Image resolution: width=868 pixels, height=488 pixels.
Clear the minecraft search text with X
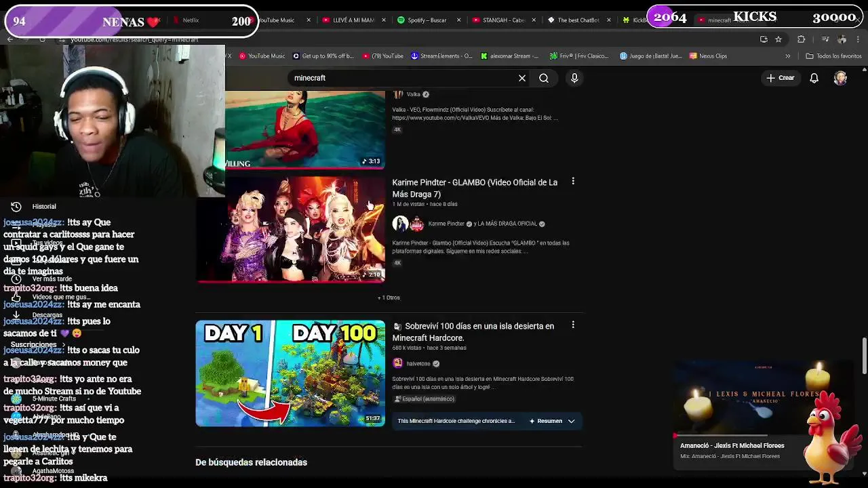(522, 78)
